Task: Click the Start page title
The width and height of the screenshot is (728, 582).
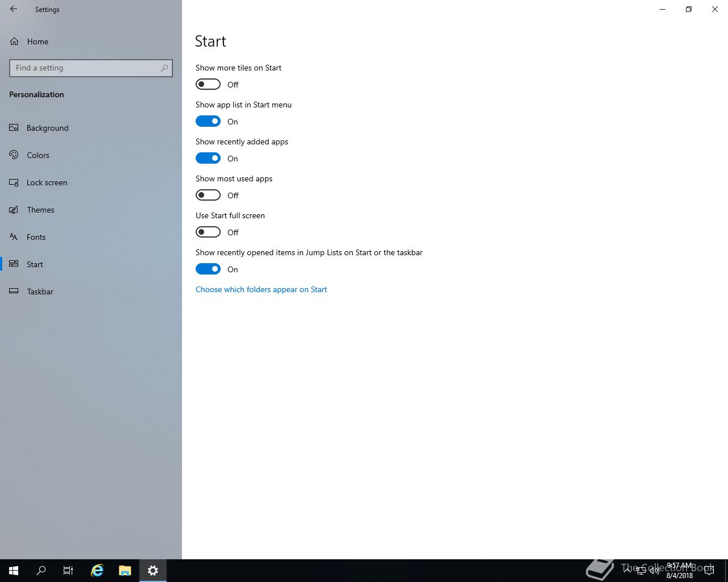Action: point(210,41)
